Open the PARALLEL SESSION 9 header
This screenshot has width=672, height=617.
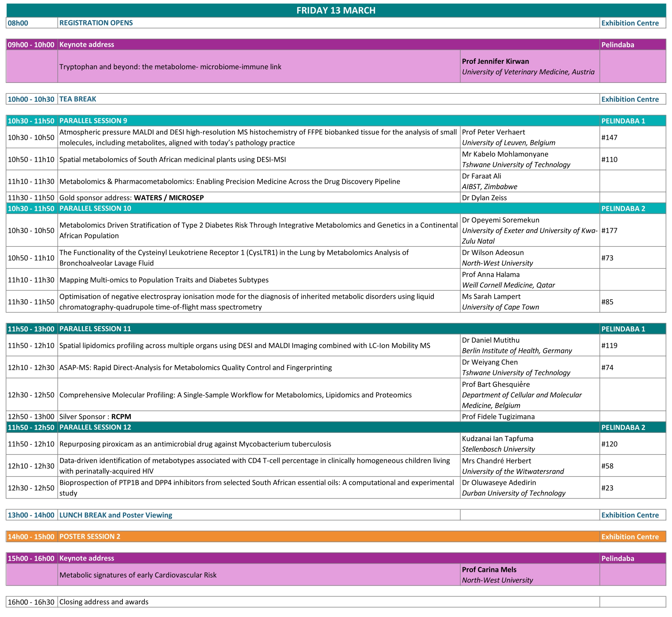(x=93, y=121)
